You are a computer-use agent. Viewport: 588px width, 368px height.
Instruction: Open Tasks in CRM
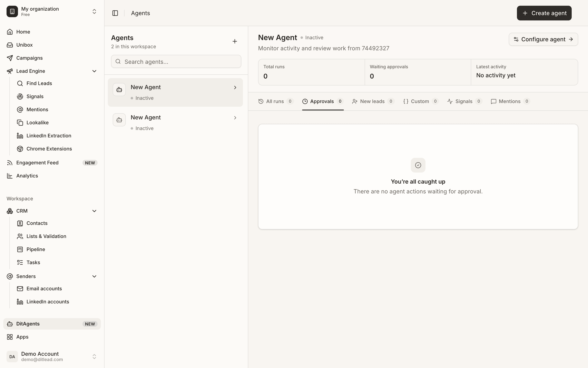click(57, 262)
